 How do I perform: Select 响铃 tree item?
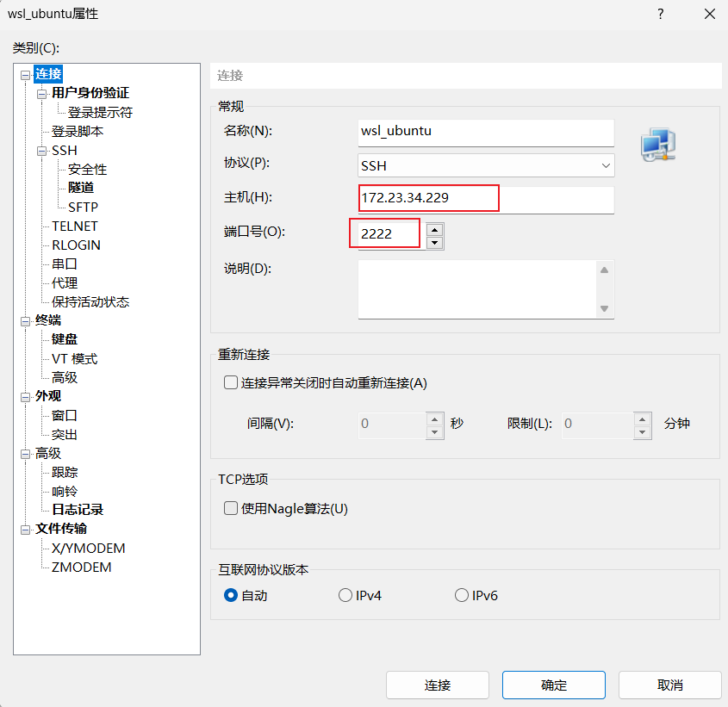[x=65, y=491]
